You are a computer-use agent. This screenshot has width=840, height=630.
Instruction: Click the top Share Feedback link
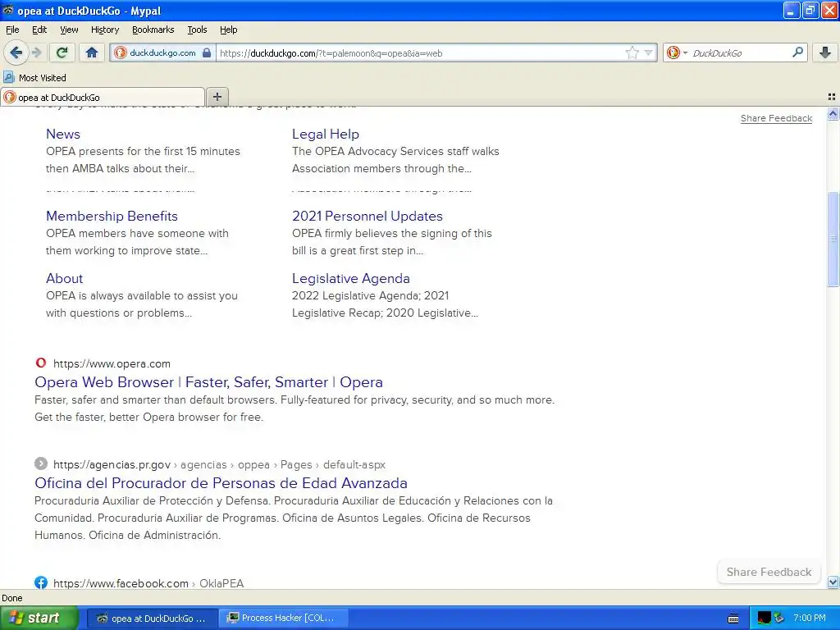coord(776,118)
